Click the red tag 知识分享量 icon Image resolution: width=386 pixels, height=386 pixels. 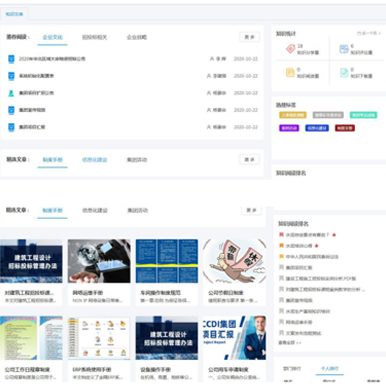290,49
